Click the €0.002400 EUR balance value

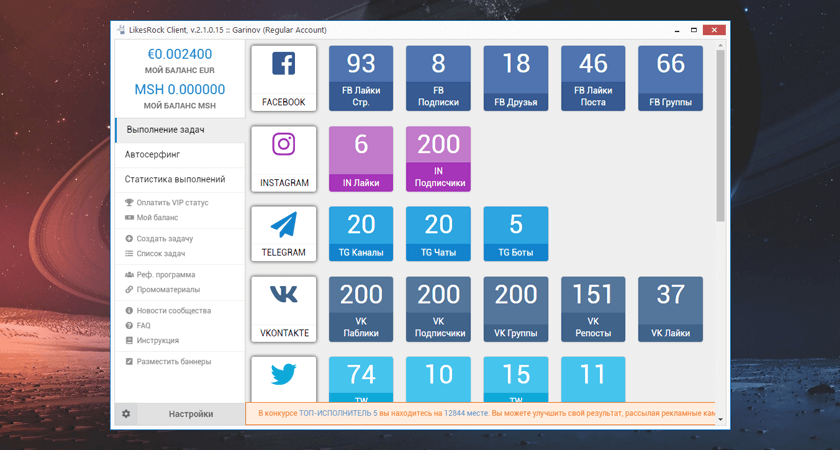click(x=180, y=54)
